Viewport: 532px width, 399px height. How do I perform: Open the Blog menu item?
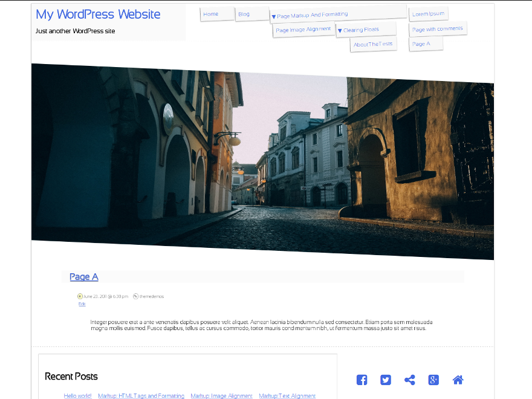click(244, 14)
